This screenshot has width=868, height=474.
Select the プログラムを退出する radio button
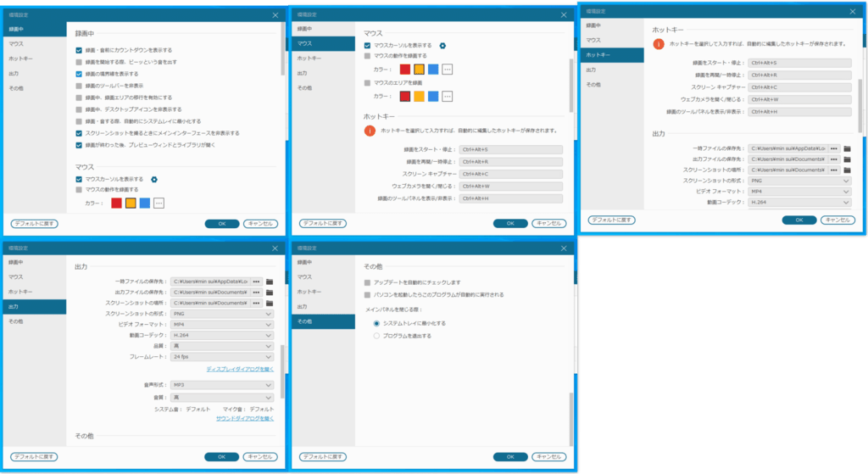(376, 336)
